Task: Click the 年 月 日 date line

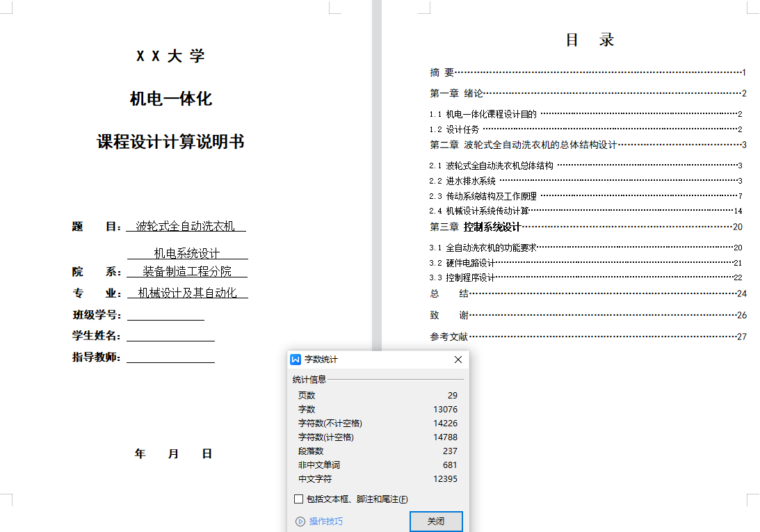Action: click(173, 453)
